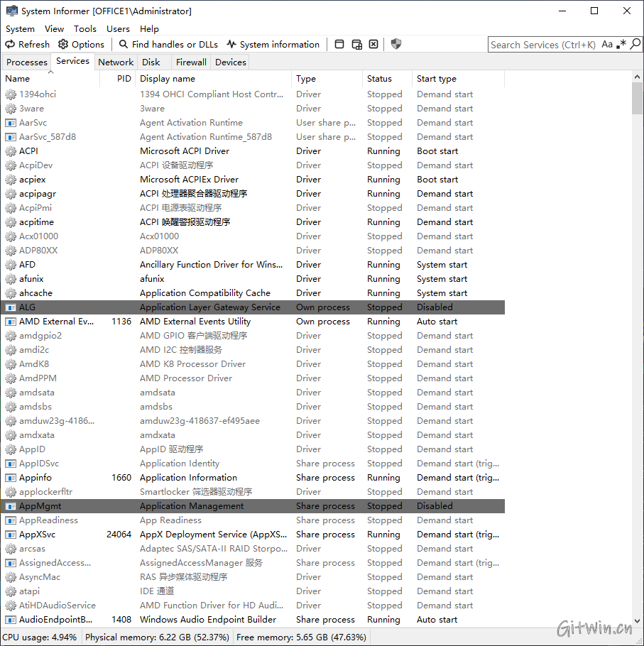Switch to the Processes tab
The image size is (644, 646).
(x=27, y=62)
